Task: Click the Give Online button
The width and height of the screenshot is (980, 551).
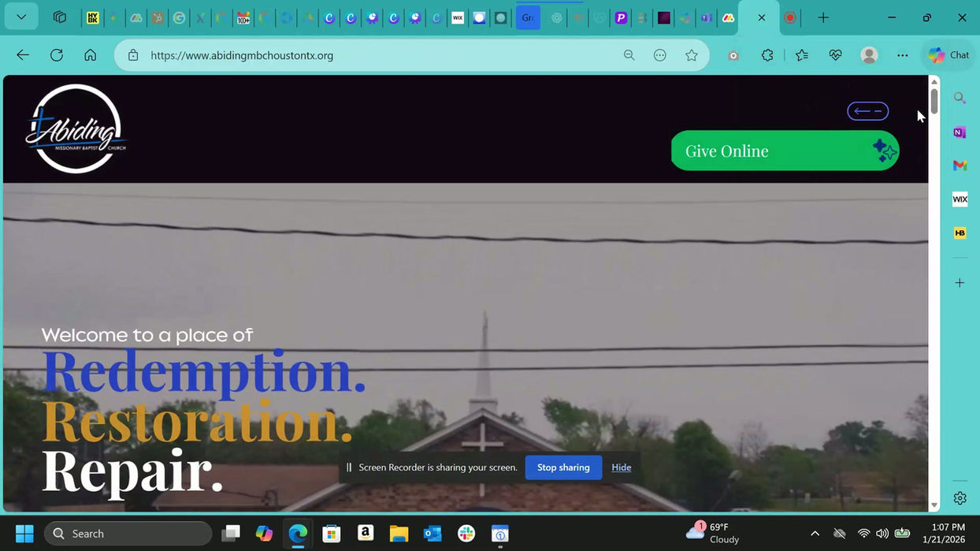Action: 785,151
